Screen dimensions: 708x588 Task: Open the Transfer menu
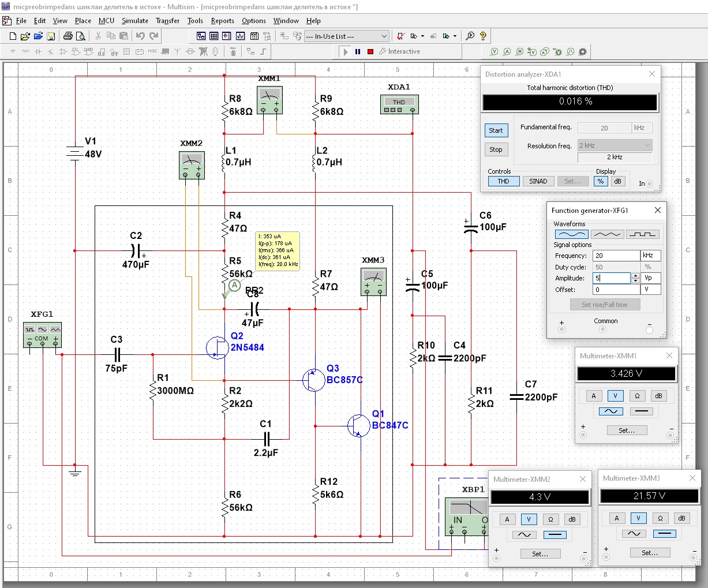click(167, 21)
